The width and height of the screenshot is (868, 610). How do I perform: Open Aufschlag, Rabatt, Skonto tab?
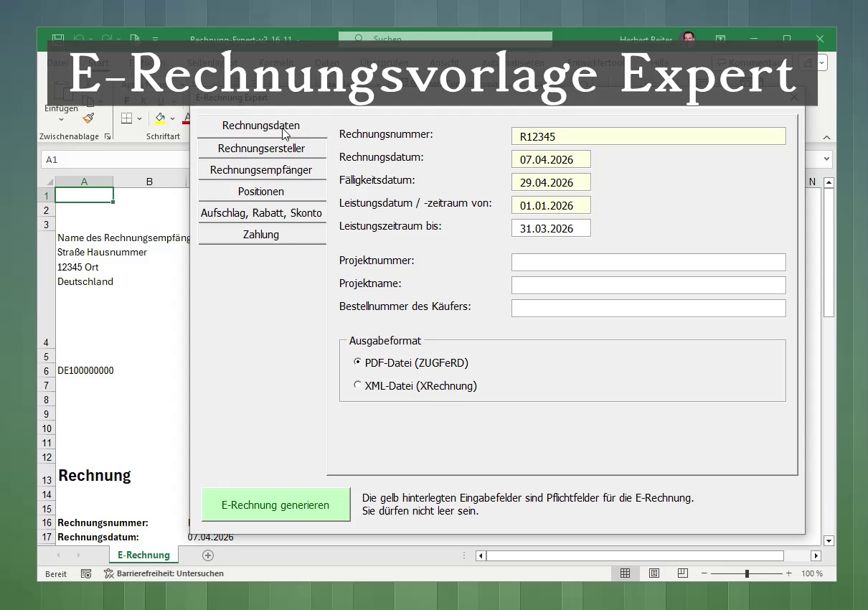pos(261,213)
